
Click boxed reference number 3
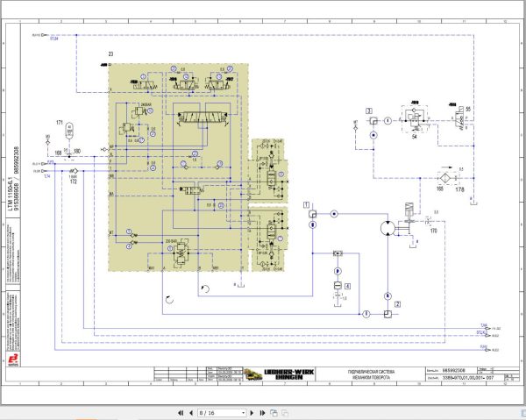[x=369, y=110]
